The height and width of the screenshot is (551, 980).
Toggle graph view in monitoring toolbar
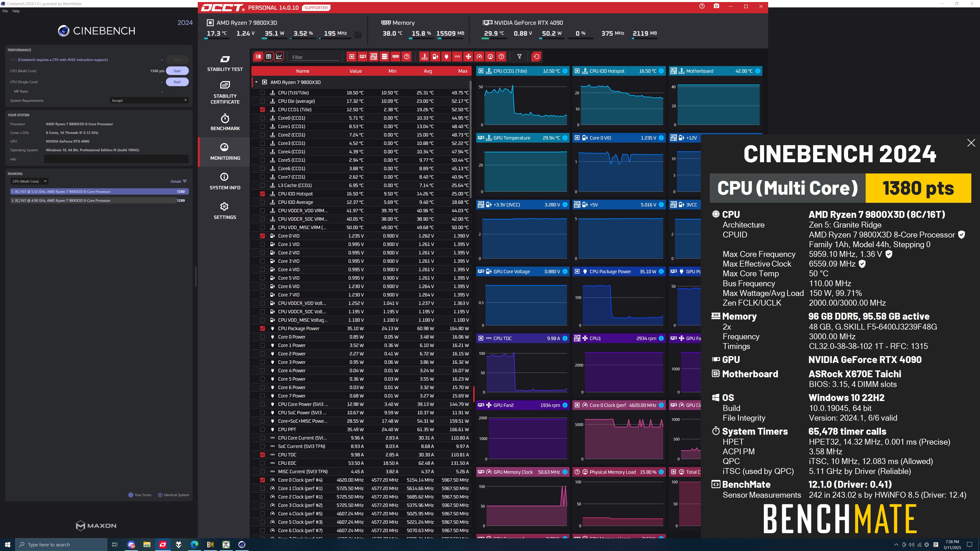tap(279, 57)
